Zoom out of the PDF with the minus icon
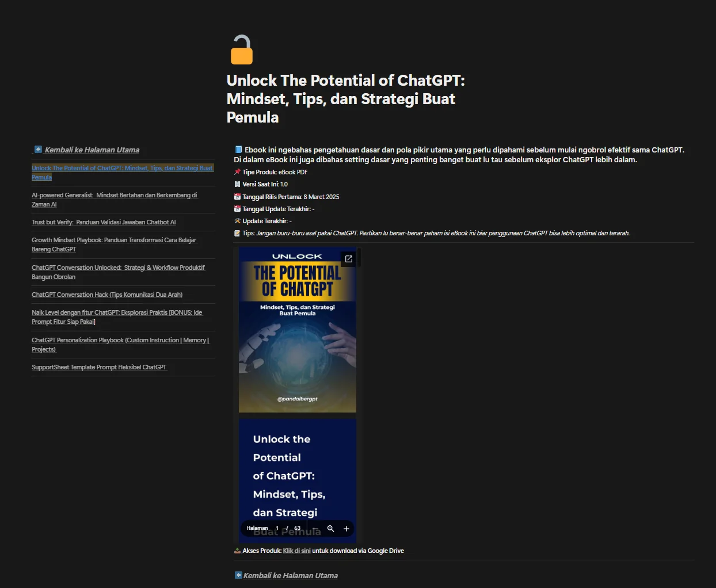716x588 pixels. tap(315, 529)
